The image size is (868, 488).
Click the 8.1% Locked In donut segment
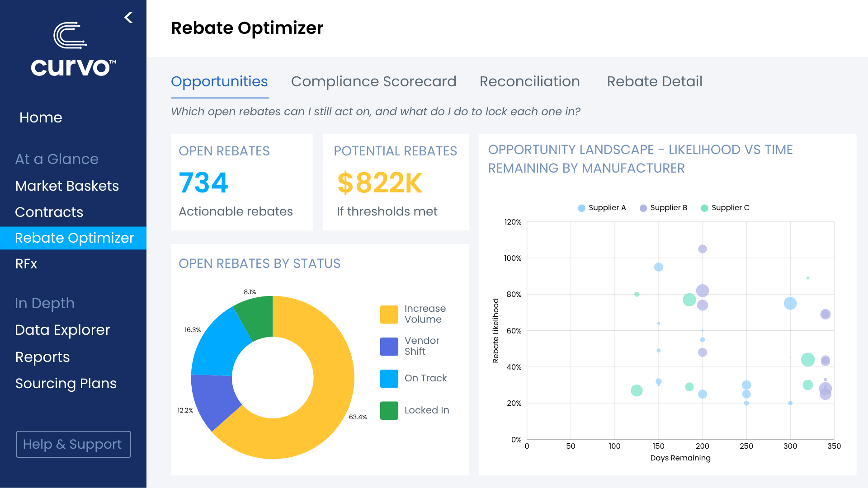(257, 317)
